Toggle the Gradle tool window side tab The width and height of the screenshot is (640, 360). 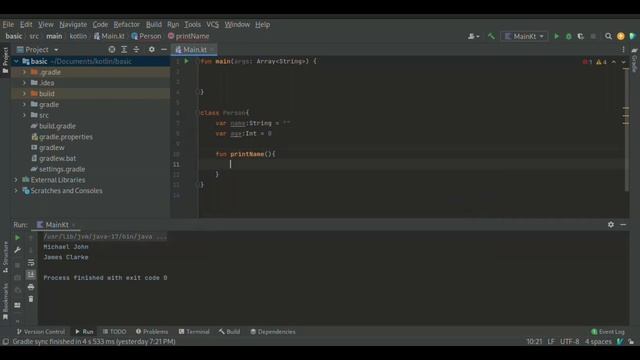pos(635,60)
